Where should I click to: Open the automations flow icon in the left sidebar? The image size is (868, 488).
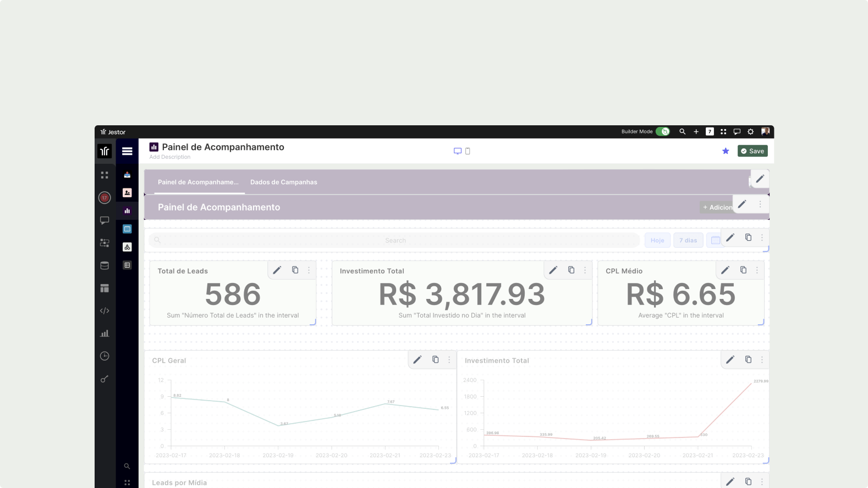105,243
